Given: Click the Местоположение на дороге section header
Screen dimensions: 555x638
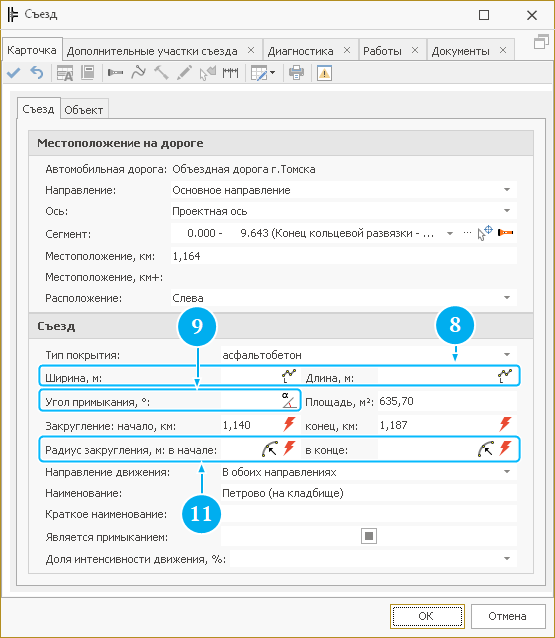Looking at the screenshot, I should pyautogui.click(x=281, y=143).
